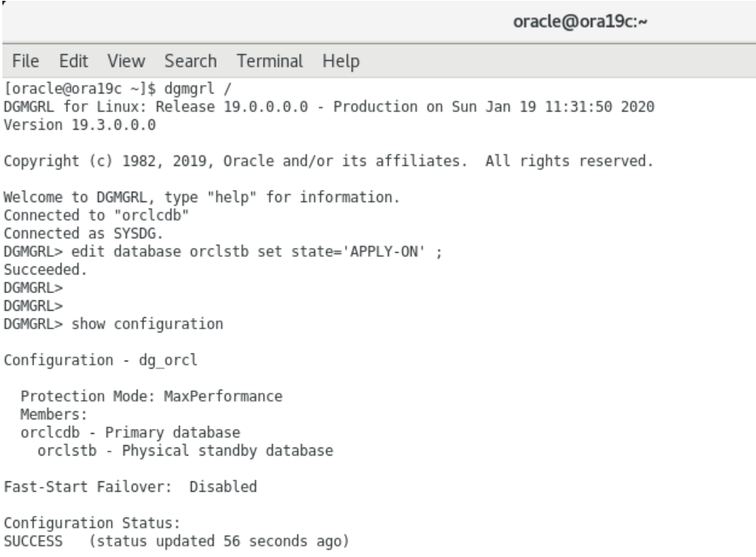The height and width of the screenshot is (557, 756).
Task: Click the 'Version 19.3.0.0.0' line
Action: click(x=80, y=125)
